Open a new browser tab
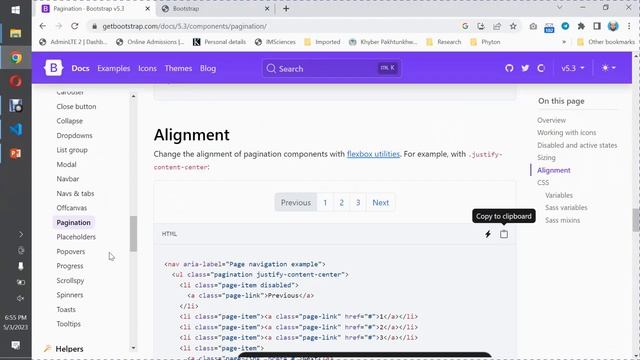The width and height of the screenshot is (640, 360). coord(286,9)
